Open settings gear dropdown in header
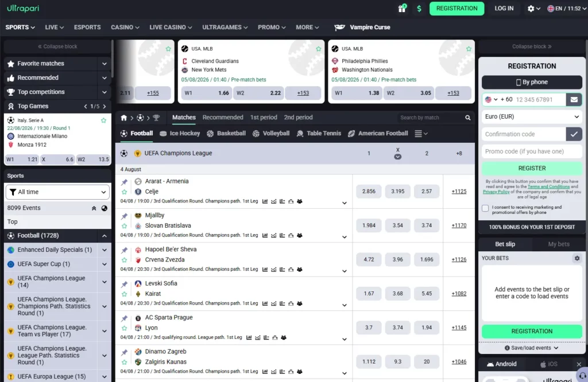588x382 pixels. click(x=533, y=8)
